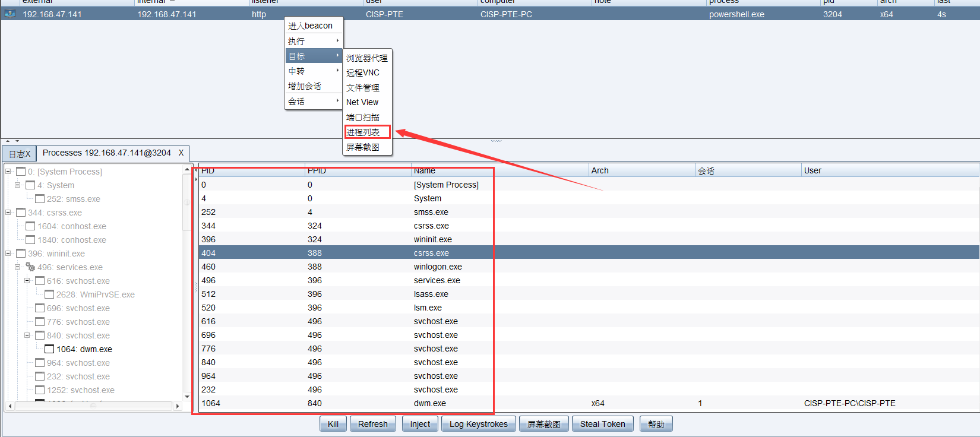Click the Steal Token button

coord(603,424)
